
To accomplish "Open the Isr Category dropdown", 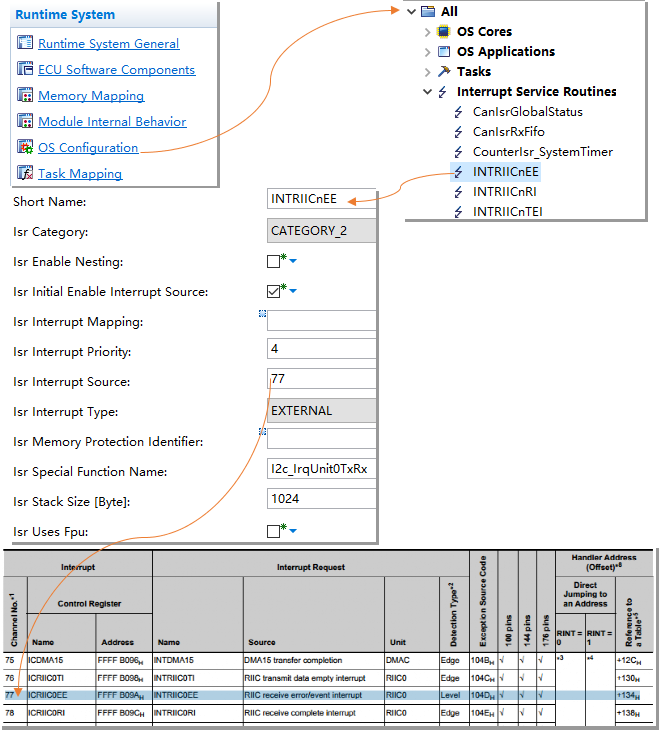I will [322, 232].
